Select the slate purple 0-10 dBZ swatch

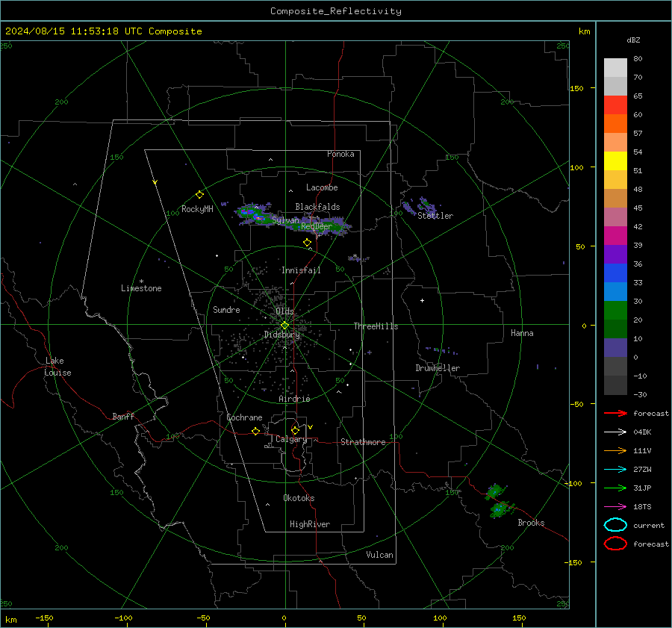click(615, 348)
